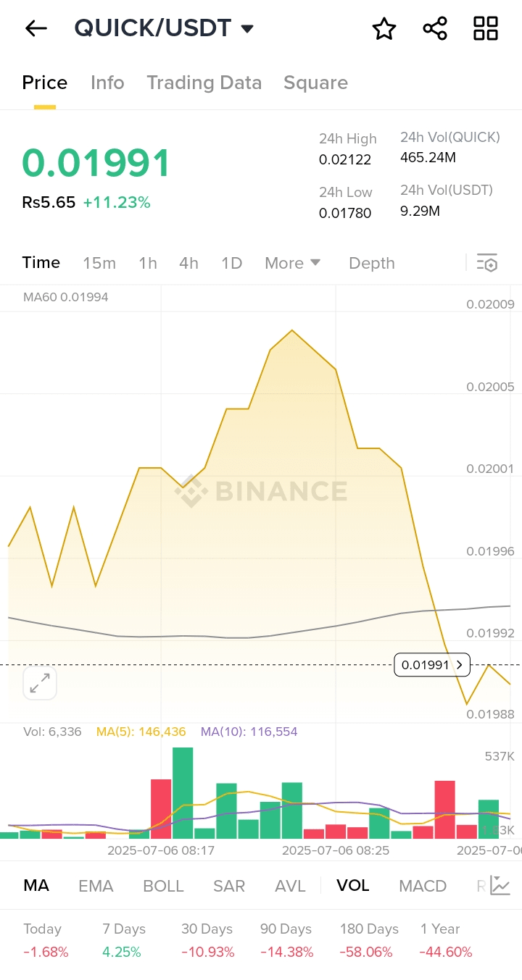Show the Depth chart

tap(371, 263)
